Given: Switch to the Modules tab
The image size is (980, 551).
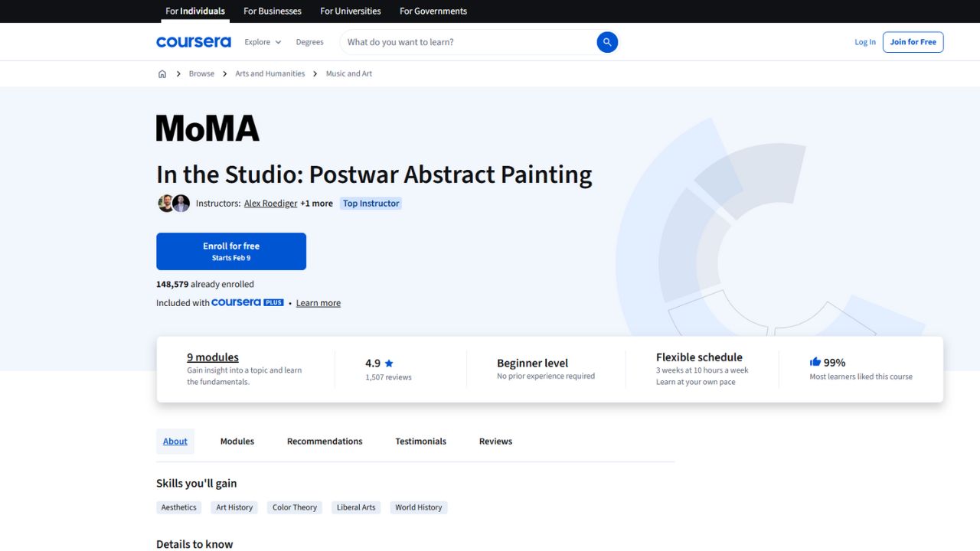Looking at the screenshot, I should [x=237, y=441].
